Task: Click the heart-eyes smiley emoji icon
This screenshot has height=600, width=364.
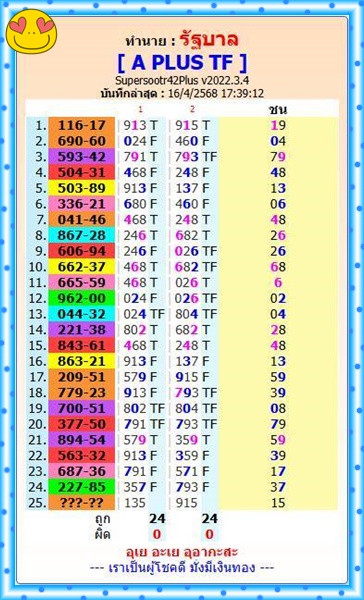Action: click(x=31, y=31)
